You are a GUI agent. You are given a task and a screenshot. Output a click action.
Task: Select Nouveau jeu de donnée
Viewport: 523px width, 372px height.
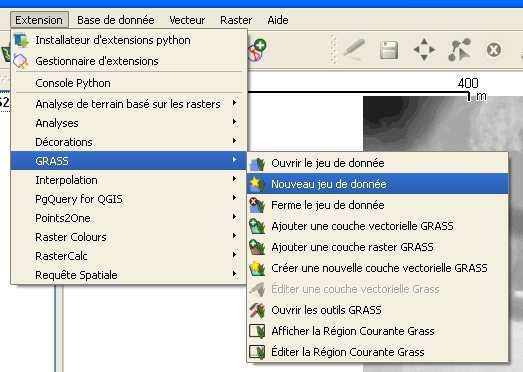point(378,184)
